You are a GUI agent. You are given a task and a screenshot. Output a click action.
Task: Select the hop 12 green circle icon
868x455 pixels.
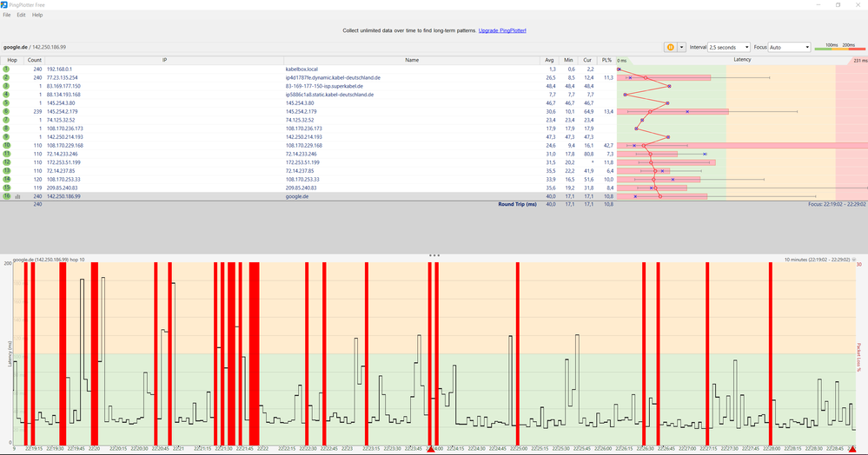[x=6, y=162]
